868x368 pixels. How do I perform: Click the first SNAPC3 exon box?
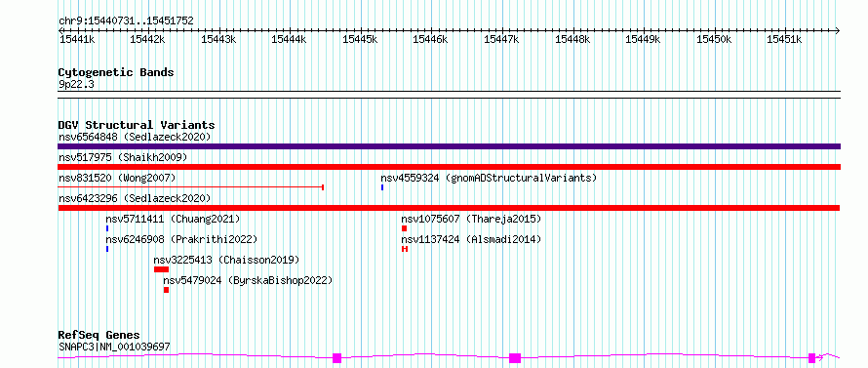click(x=336, y=358)
